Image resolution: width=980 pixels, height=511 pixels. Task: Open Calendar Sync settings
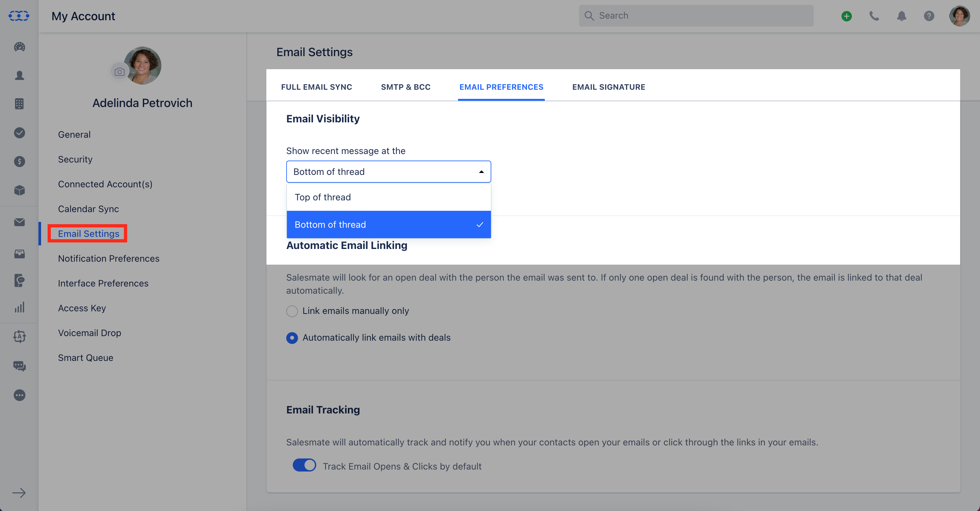point(88,209)
